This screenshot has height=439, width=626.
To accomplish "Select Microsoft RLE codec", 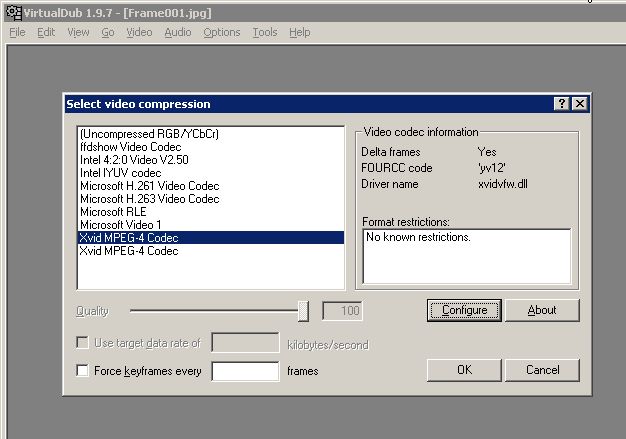I will 211,212.
